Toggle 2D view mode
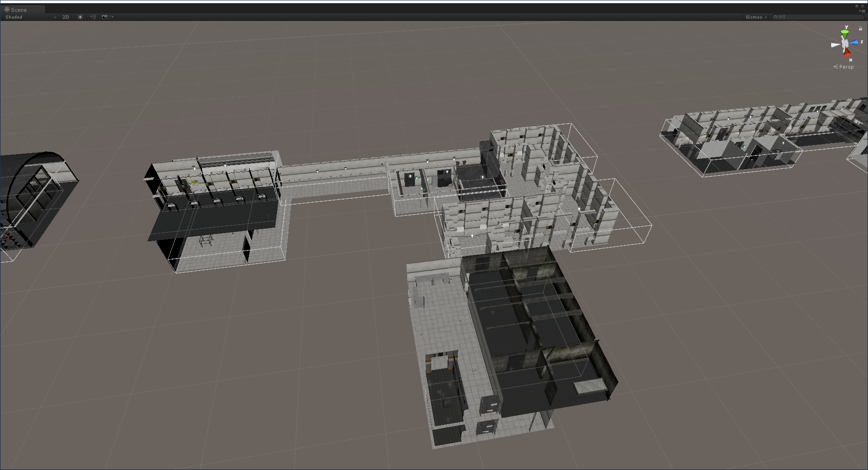The height and width of the screenshot is (470, 868). pyautogui.click(x=66, y=17)
